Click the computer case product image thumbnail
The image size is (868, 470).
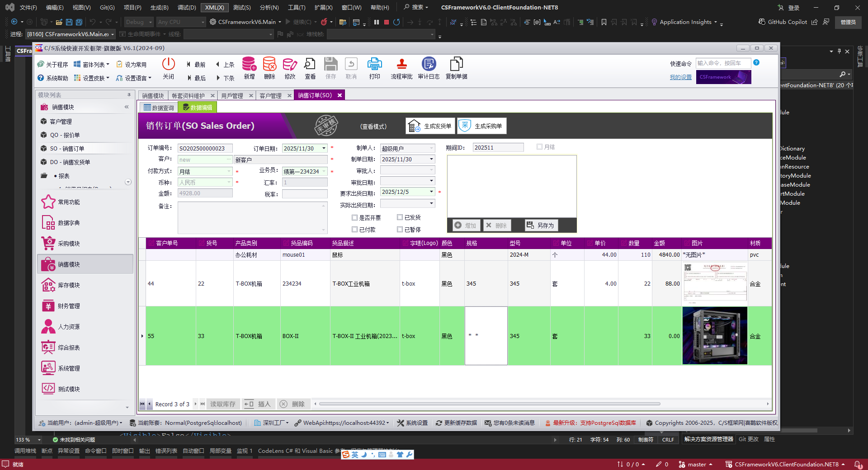[714, 336]
